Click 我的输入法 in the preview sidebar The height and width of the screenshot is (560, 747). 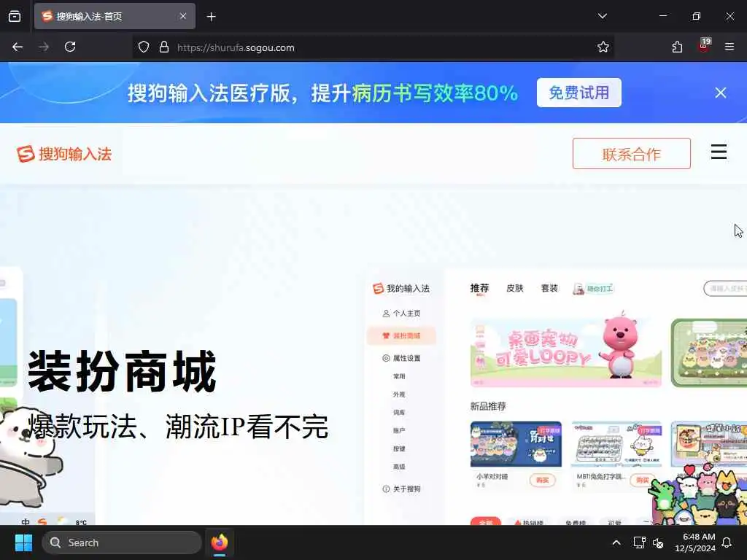[401, 289]
